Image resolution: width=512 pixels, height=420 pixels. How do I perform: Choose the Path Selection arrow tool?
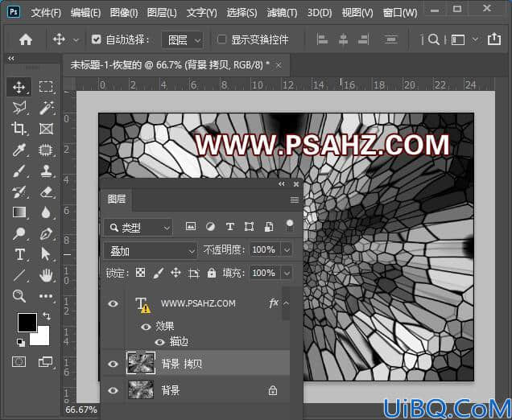pyautogui.click(x=45, y=254)
